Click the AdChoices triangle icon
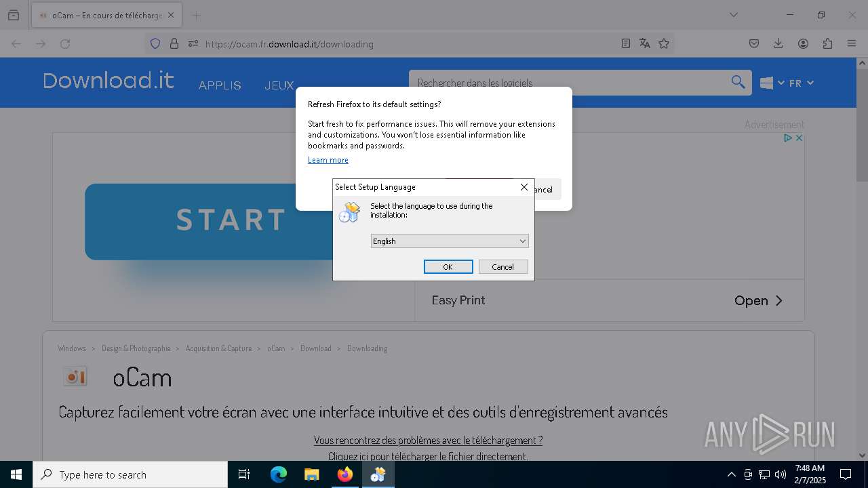The image size is (868, 488). tap(788, 138)
